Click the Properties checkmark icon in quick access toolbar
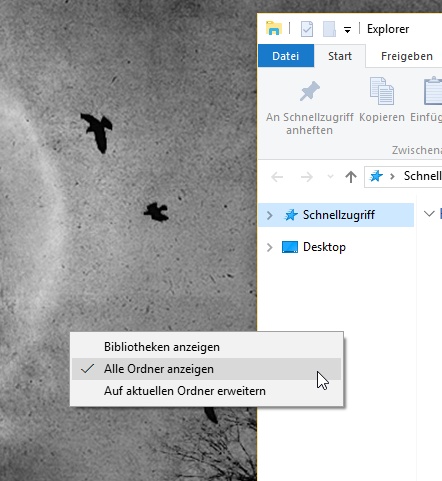The width and height of the screenshot is (442, 481). [x=307, y=29]
